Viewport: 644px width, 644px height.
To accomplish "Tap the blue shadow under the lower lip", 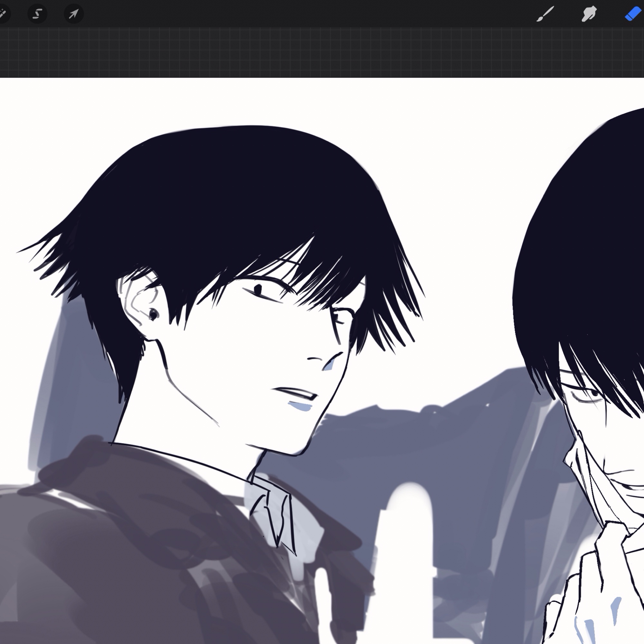I will tap(301, 406).
